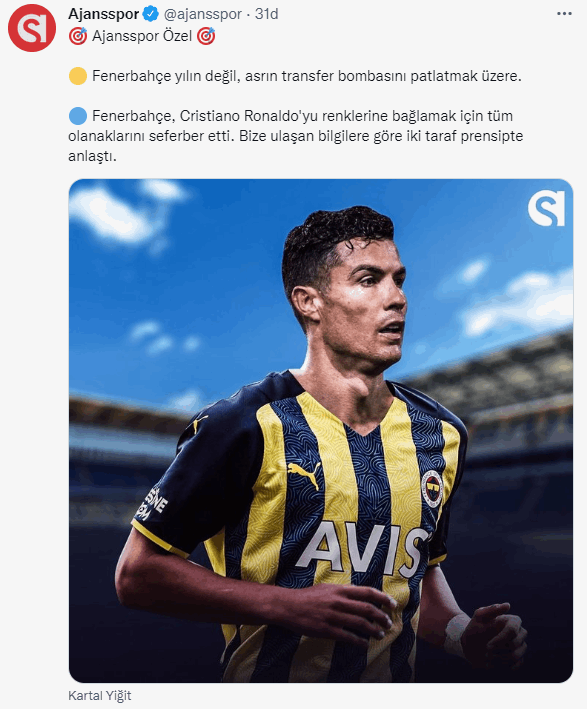Click the Ajansspor Özel heading text

(142, 36)
